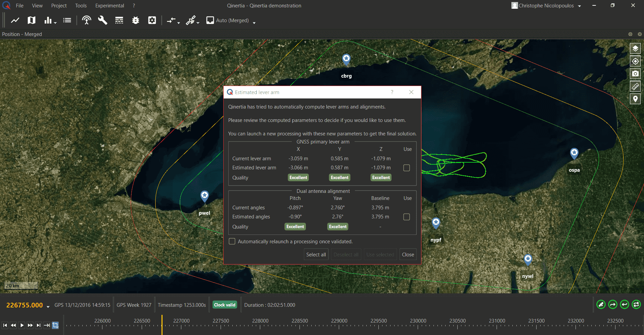The image size is (644, 335).
Task: Open the map view icon in toolbar
Action: tap(32, 20)
